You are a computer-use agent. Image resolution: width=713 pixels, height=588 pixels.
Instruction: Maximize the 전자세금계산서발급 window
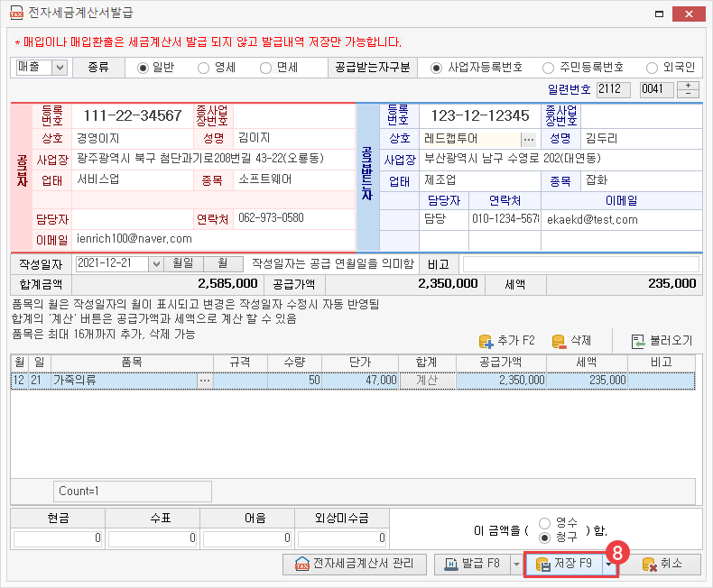click(659, 14)
